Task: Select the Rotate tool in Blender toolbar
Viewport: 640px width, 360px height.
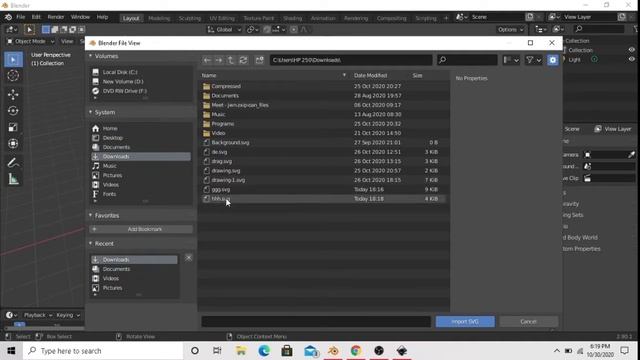Action: click(x=13, y=111)
